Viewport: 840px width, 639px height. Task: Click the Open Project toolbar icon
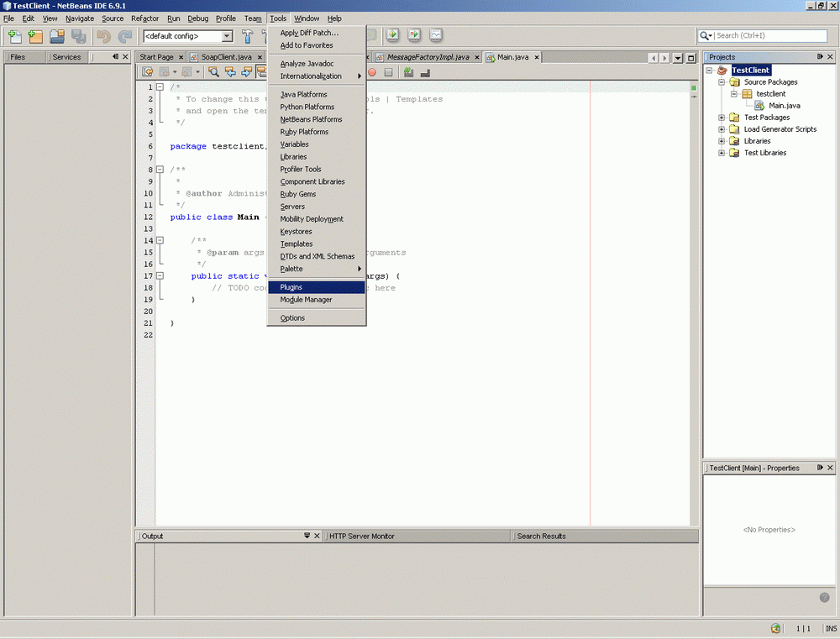coord(57,36)
